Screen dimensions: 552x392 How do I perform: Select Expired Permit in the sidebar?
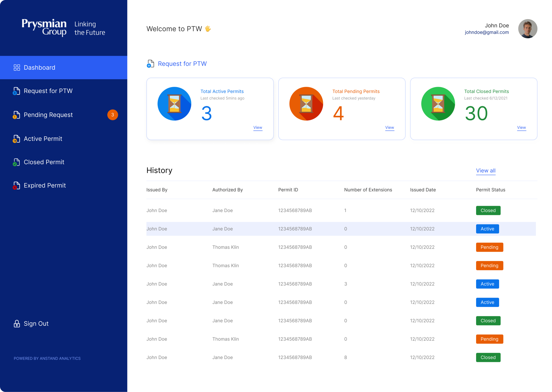pyautogui.click(x=45, y=186)
